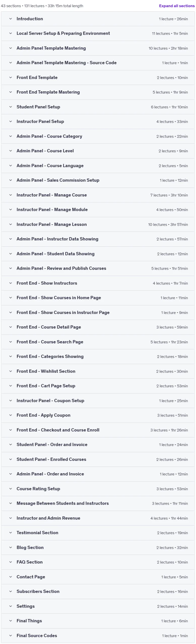This screenshot has height=644, width=196.
Task: Open the Blog Section row
Action: [98, 547]
